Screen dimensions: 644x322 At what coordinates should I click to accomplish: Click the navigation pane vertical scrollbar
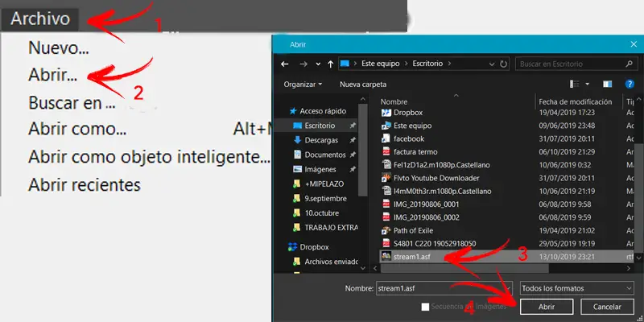pyautogui.click(x=363, y=150)
